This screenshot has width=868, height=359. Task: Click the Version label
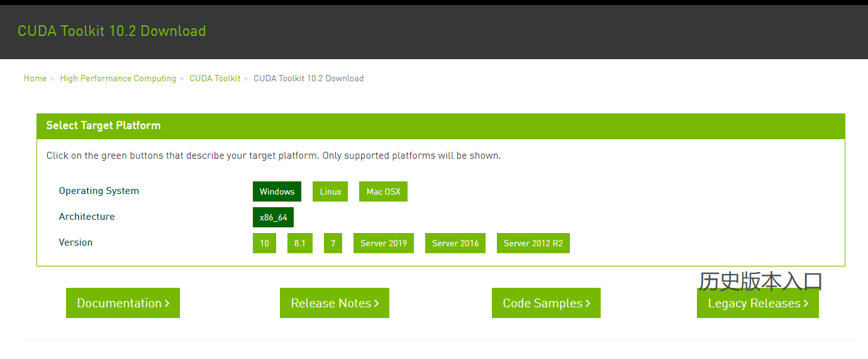point(75,242)
